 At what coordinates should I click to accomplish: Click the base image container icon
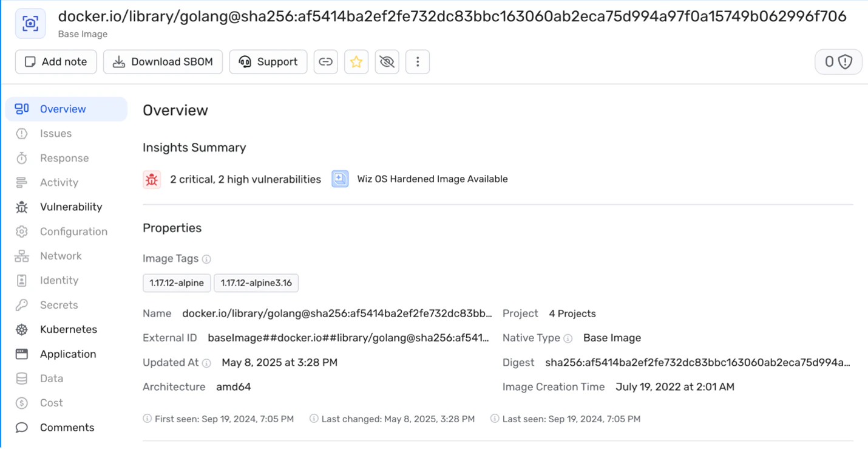pos(30,24)
